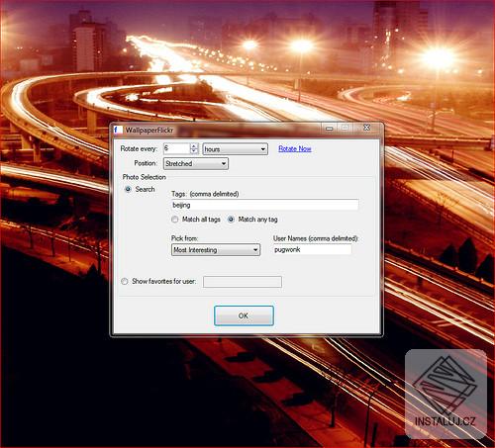The width and height of the screenshot is (495, 448).
Task: Click the User Names field containing pugwonk
Action: click(312, 249)
